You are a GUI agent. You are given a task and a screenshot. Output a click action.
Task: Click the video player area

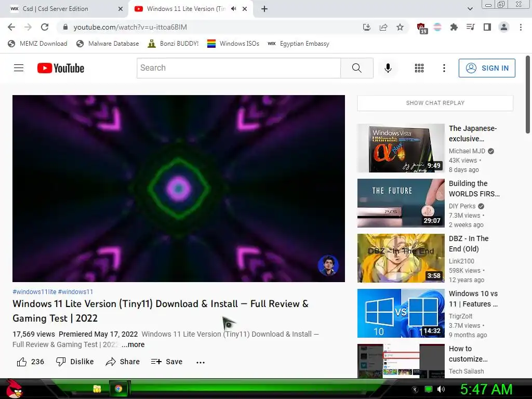(179, 188)
